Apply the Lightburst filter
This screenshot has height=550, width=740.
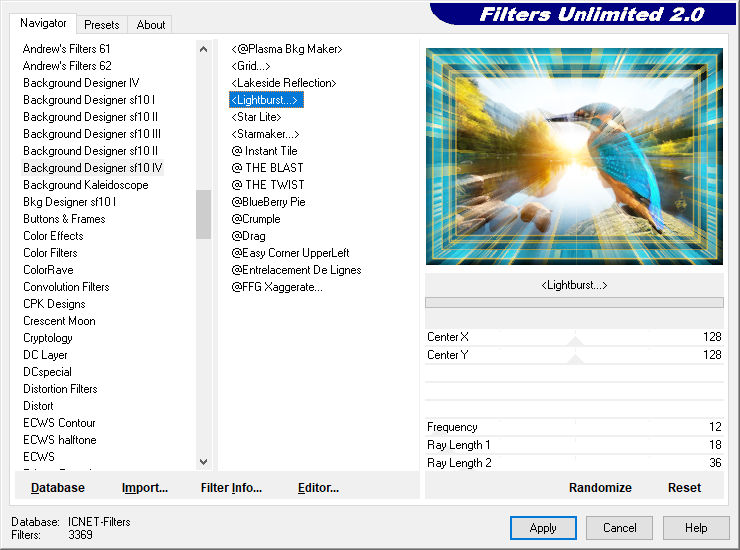[543, 528]
